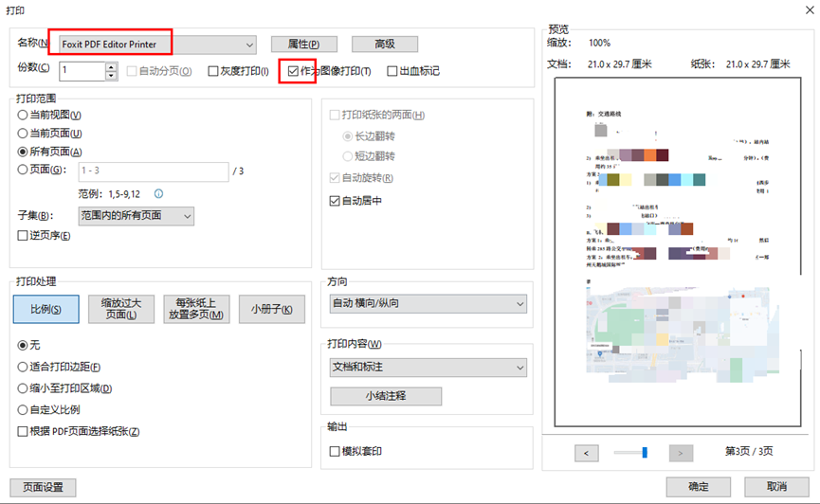Increase copies count with up spinner
This screenshot has height=504, width=820.
pos(111,65)
